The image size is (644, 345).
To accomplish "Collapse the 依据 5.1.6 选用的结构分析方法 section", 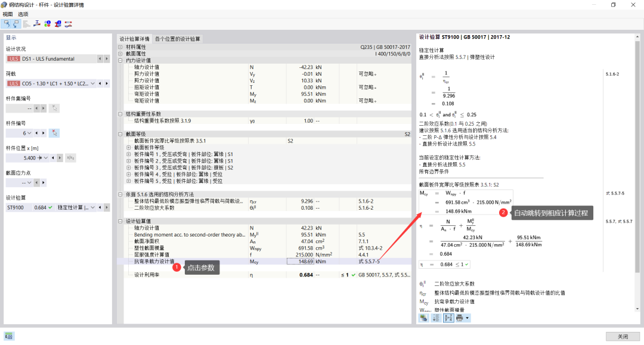I will pos(120,194).
